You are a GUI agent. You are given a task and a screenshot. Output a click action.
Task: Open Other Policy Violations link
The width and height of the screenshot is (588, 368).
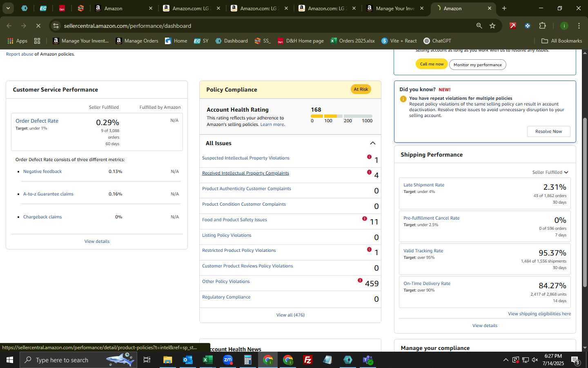pos(226,282)
